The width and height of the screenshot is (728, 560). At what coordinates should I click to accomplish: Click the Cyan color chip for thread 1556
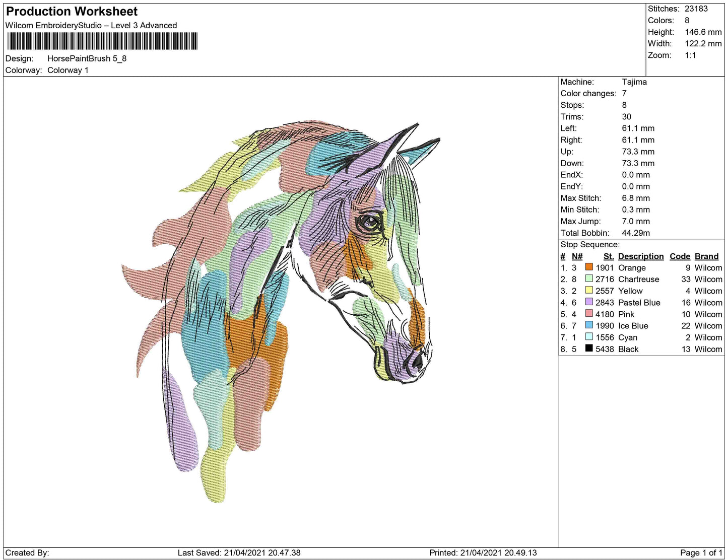pyautogui.click(x=588, y=337)
